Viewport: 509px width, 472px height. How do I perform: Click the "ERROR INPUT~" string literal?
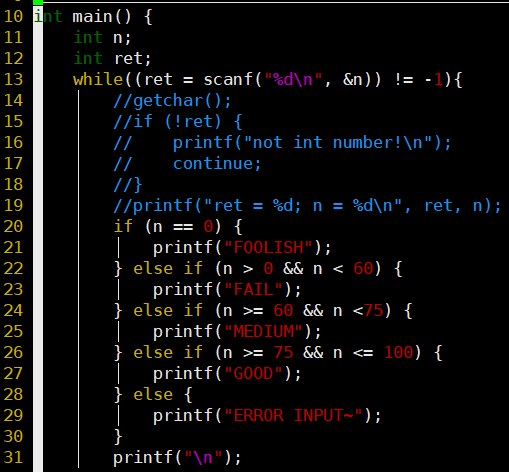click(x=293, y=416)
